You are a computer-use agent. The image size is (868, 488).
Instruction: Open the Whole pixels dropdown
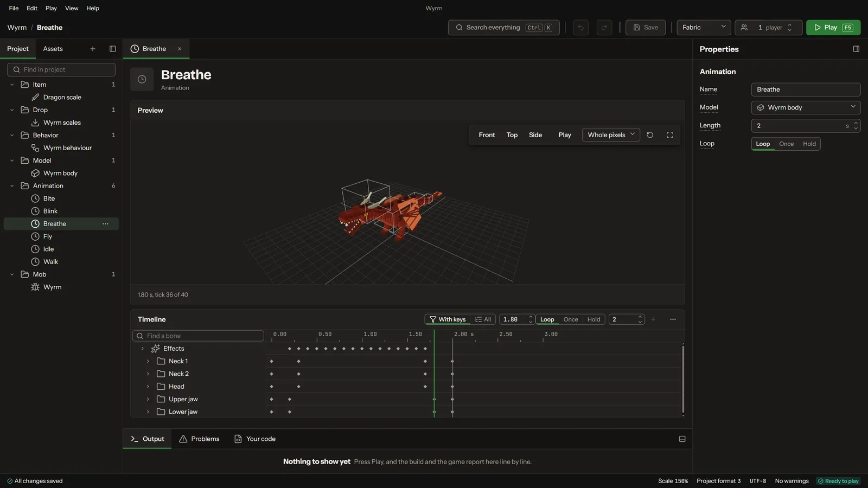611,135
